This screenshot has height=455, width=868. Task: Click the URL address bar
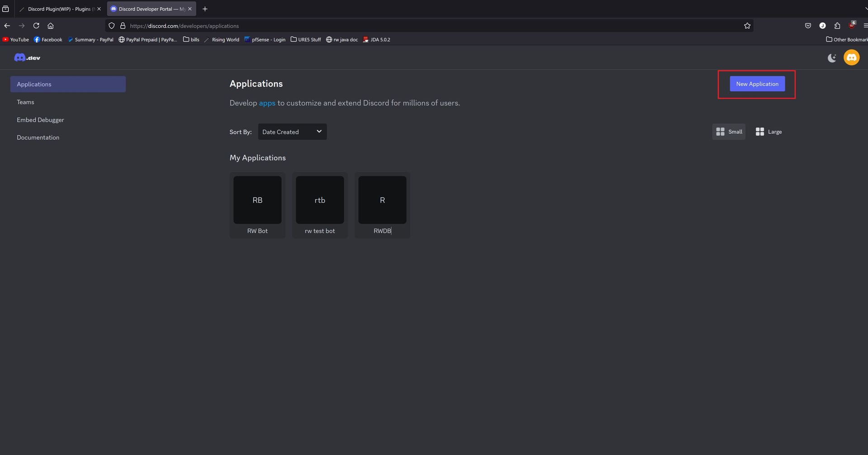(407, 26)
